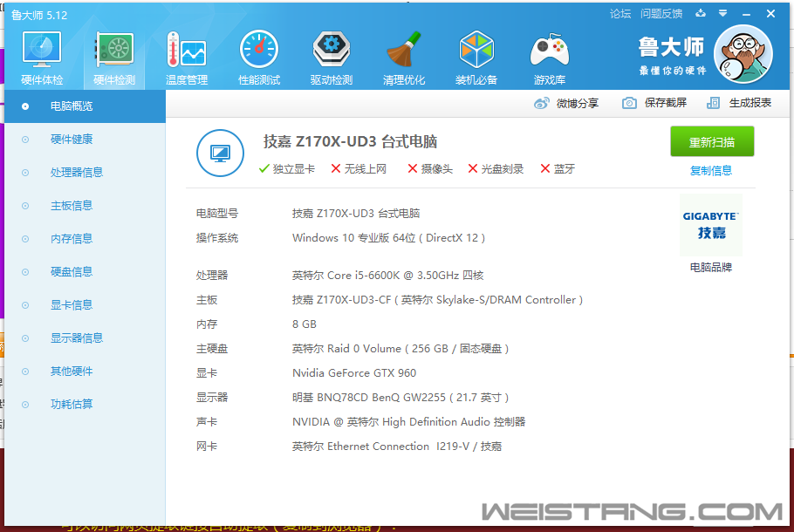Open the 驱动检测 driver detection tool
The image size is (794, 532).
(x=331, y=54)
